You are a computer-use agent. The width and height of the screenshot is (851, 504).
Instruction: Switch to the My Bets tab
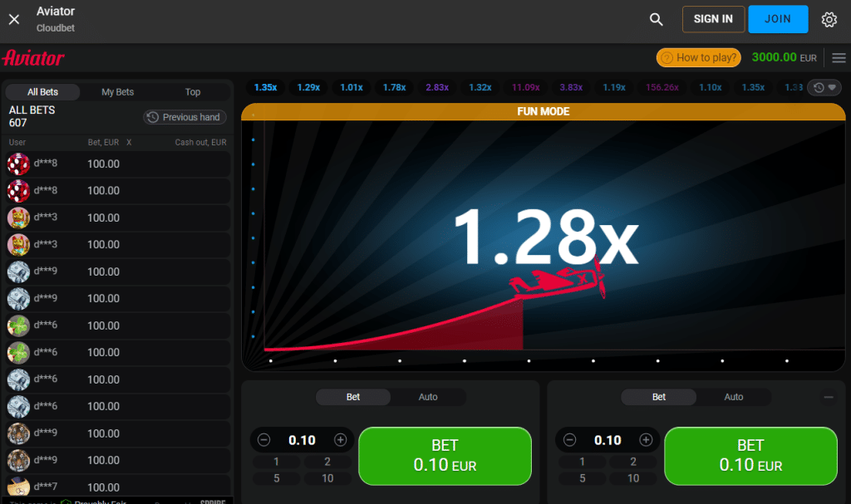pos(117,92)
